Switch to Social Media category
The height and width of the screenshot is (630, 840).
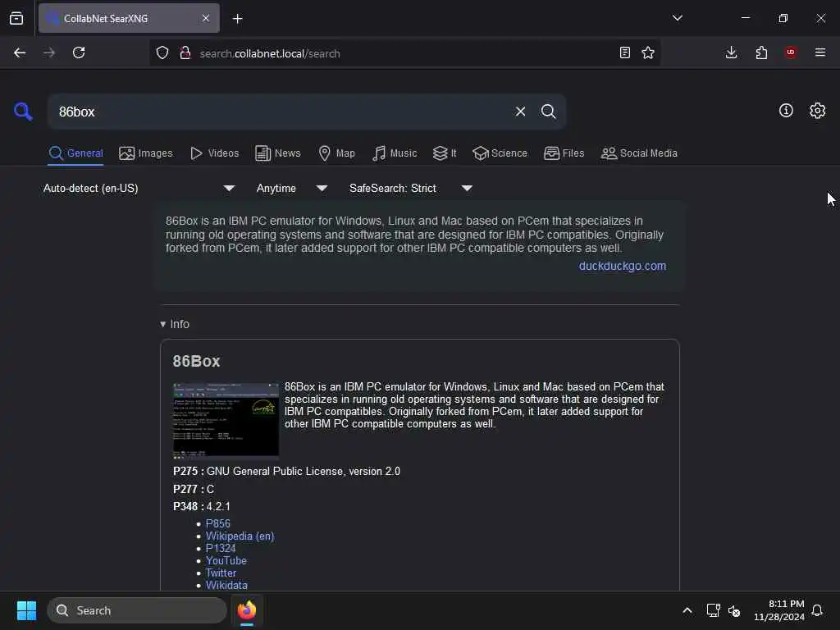pos(639,153)
